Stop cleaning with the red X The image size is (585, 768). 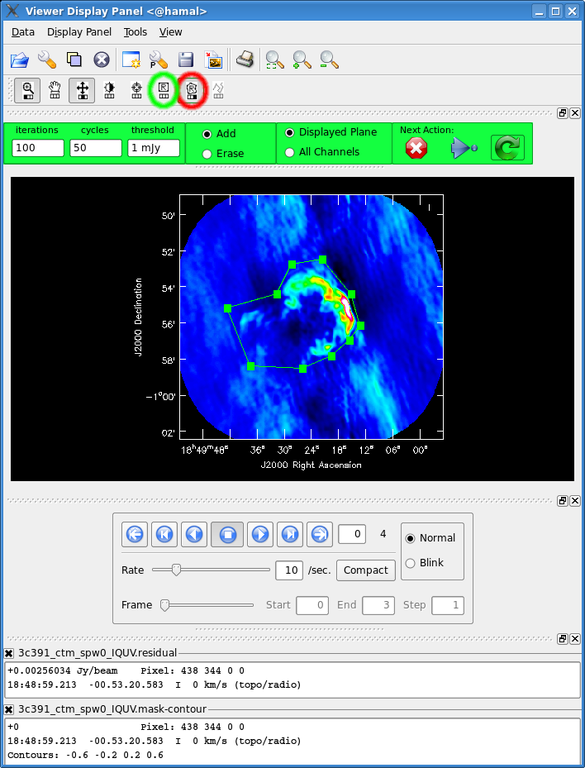click(x=416, y=148)
